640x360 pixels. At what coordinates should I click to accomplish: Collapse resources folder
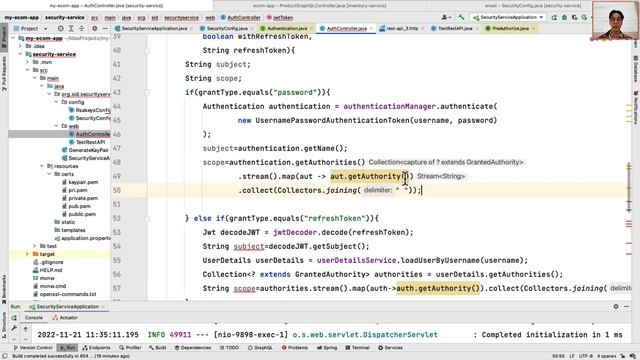pyautogui.click(x=42, y=166)
